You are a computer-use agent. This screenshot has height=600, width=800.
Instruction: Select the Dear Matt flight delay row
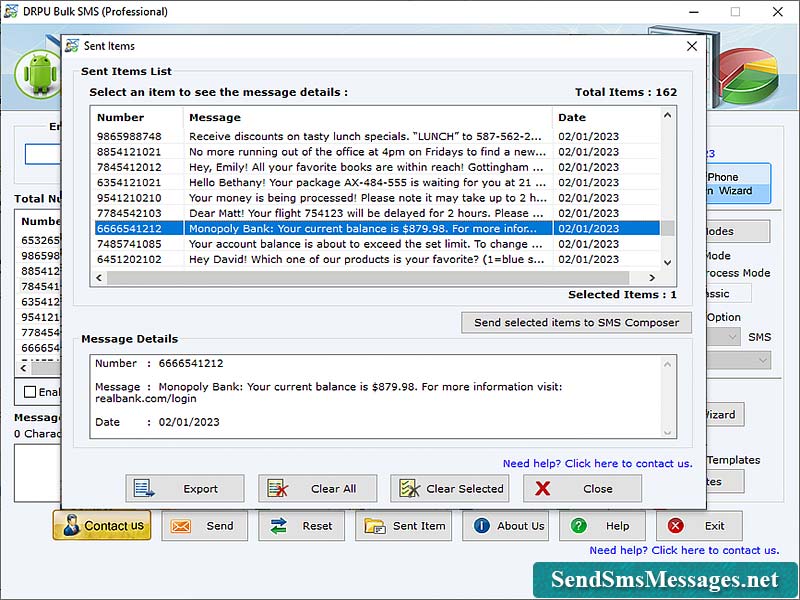(x=377, y=213)
